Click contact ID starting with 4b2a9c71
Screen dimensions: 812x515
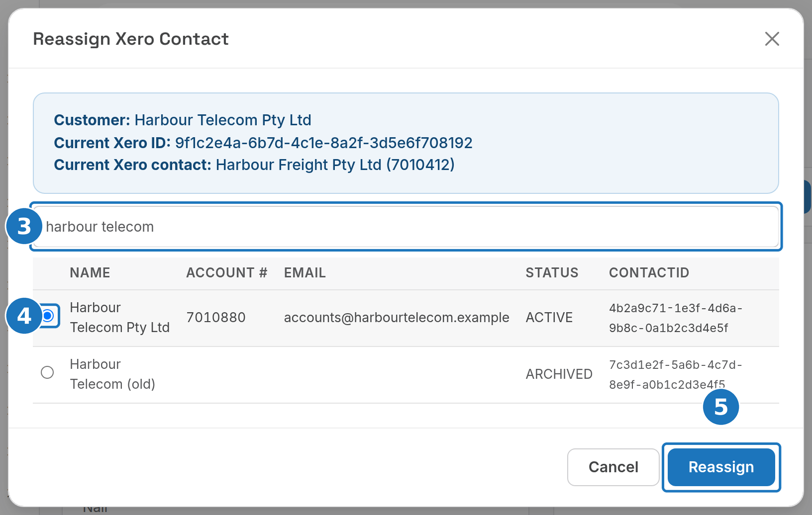point(676,318)
